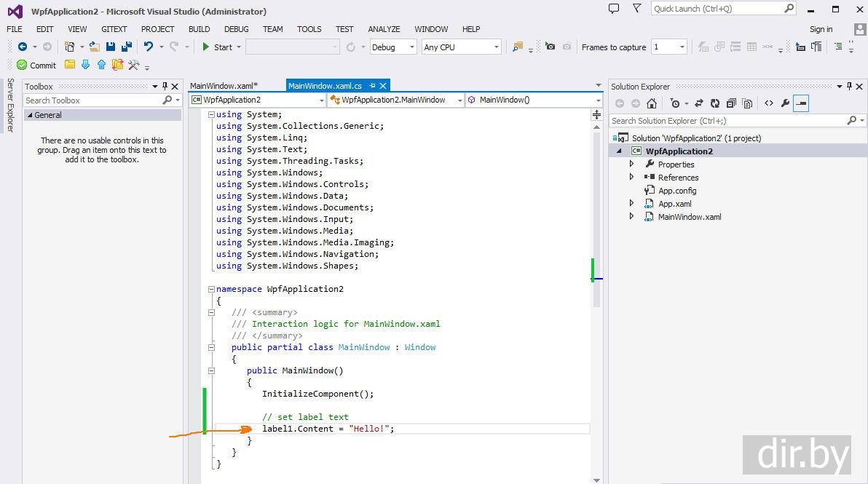This screenshot has height=484, width=868.
Task: Click the Properties wrench icon in Solution Explorer
Action: [785, 103]
